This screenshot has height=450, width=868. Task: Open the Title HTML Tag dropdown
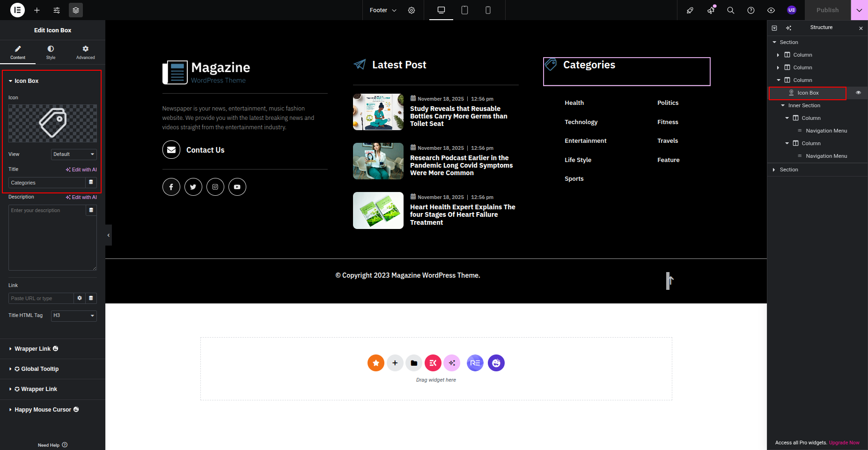coord(74,315)
